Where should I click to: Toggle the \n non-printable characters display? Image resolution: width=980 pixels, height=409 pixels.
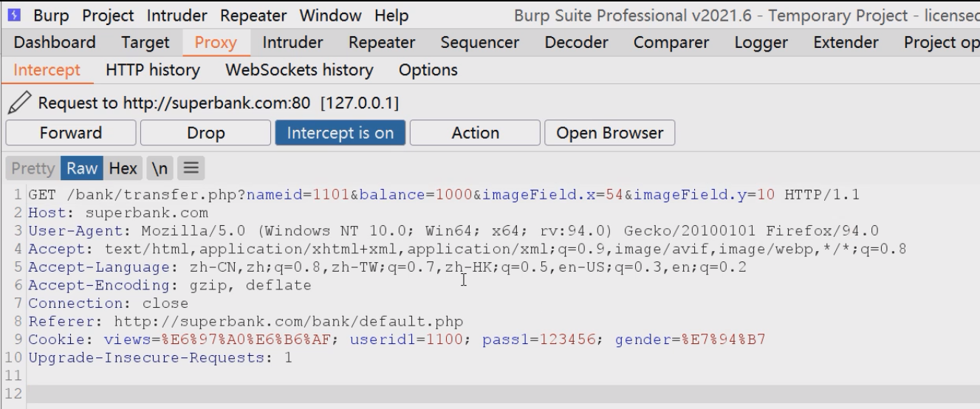[160, 168]
